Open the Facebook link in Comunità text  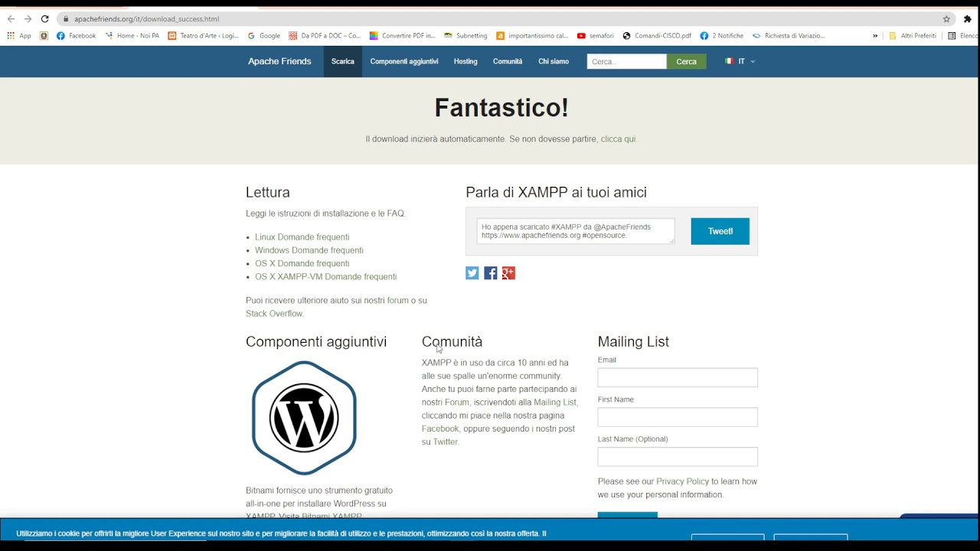tap(440, 429)
